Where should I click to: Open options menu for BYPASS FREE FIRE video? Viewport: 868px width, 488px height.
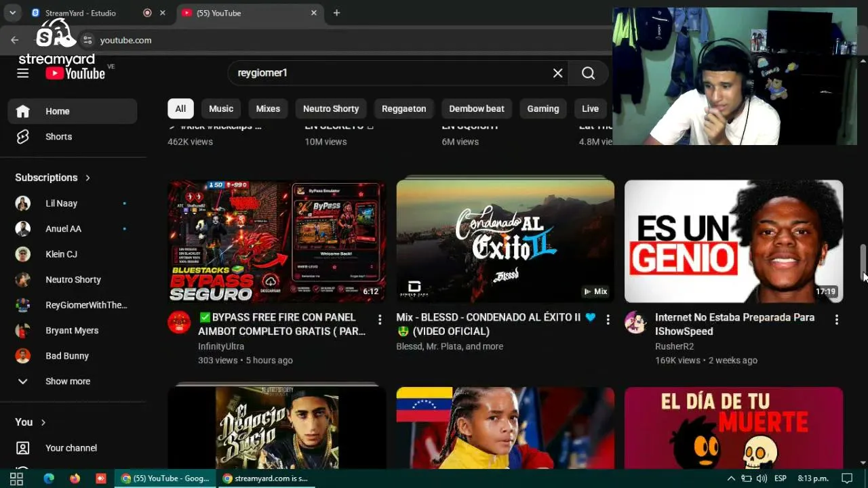[x=380, y=319]
